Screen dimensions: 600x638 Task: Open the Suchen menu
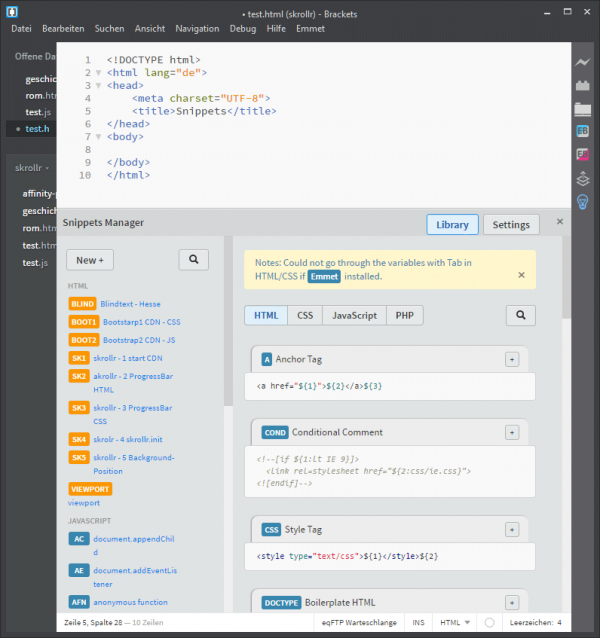[x=109, y=29]
